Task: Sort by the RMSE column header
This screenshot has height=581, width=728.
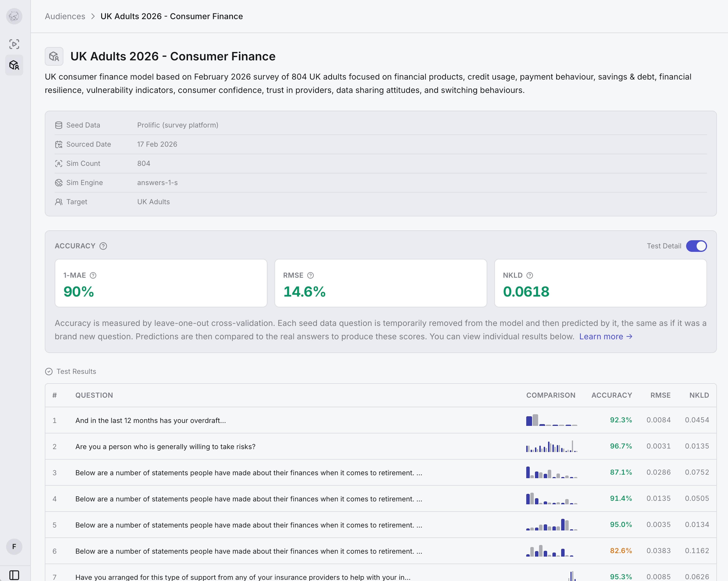Action: point(660,395)
